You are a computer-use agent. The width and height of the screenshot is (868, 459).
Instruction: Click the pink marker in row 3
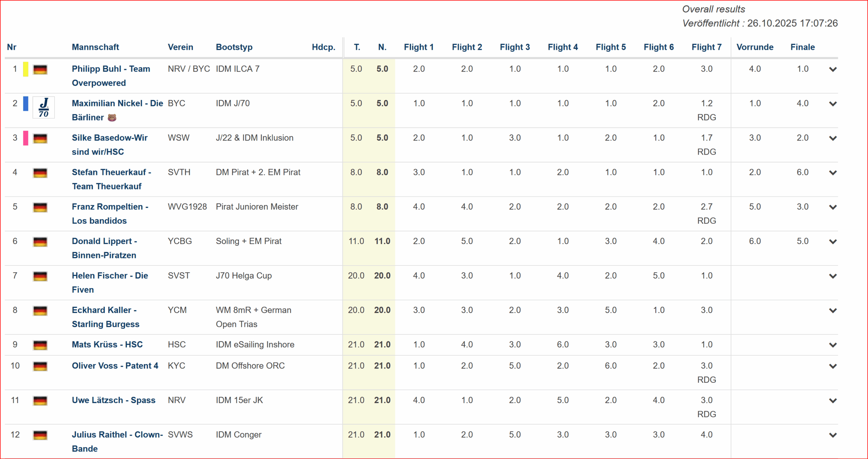26,138
